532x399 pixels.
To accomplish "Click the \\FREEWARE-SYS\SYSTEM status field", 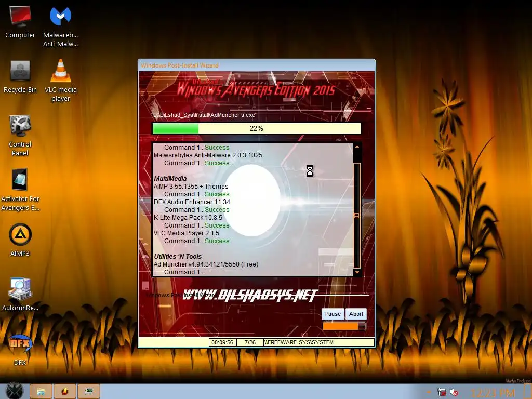I will (319, 342).
